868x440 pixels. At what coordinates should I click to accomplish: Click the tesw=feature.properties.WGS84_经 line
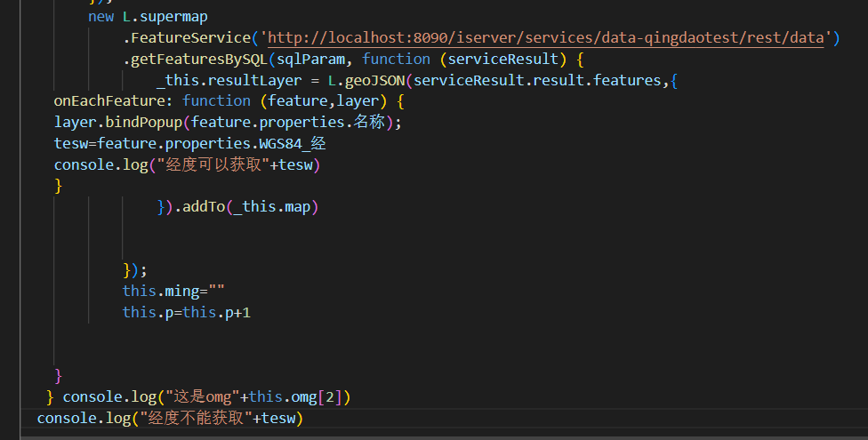tap(190, 143)
